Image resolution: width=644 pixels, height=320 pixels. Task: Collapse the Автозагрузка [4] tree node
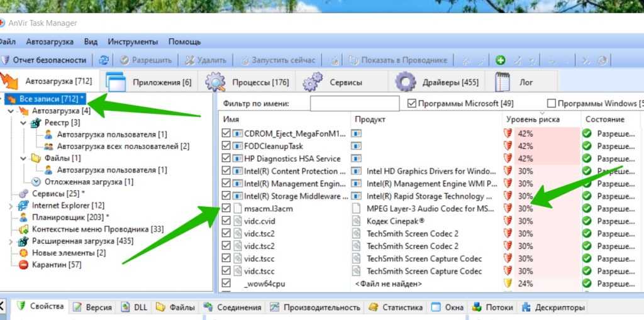coord(11,111)
